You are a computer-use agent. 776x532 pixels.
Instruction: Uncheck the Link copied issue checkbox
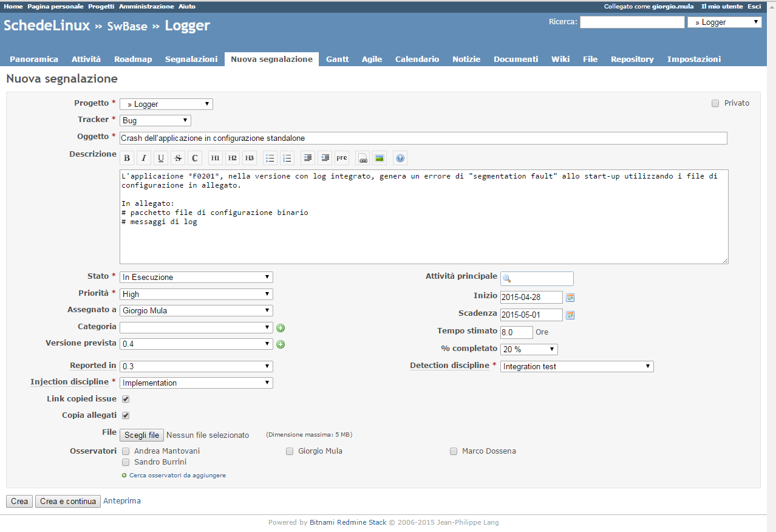tap(126, 399)
